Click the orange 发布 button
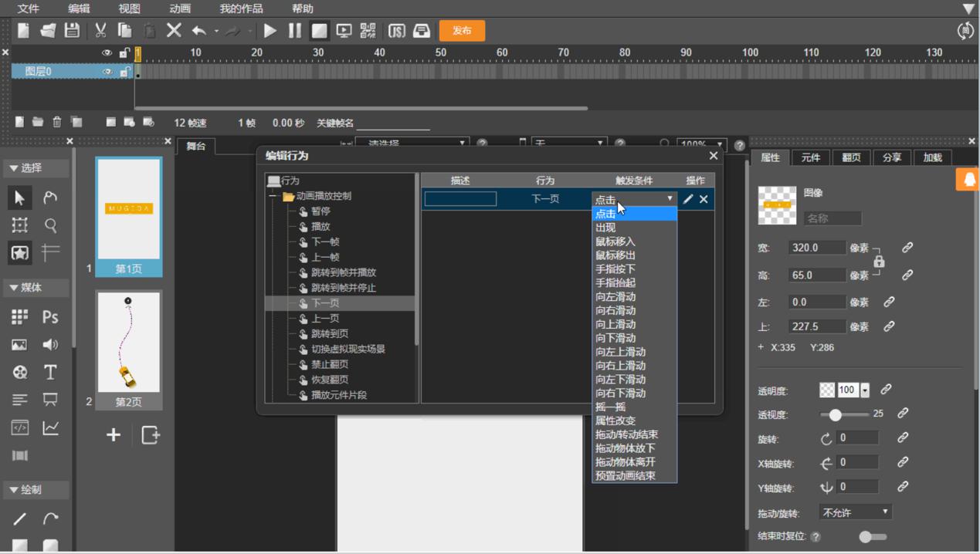Viewport: 980px width, 554px height. point(462,31)
